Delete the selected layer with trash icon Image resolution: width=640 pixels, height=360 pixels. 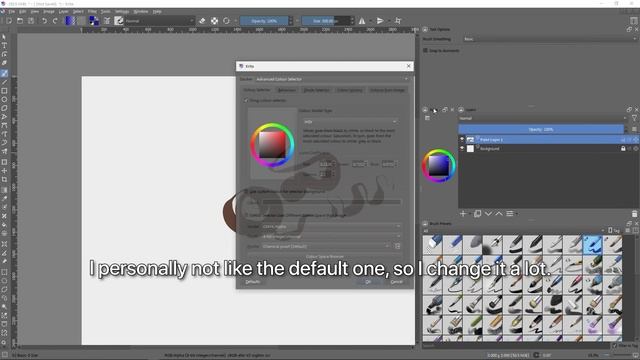coord(634,214)
